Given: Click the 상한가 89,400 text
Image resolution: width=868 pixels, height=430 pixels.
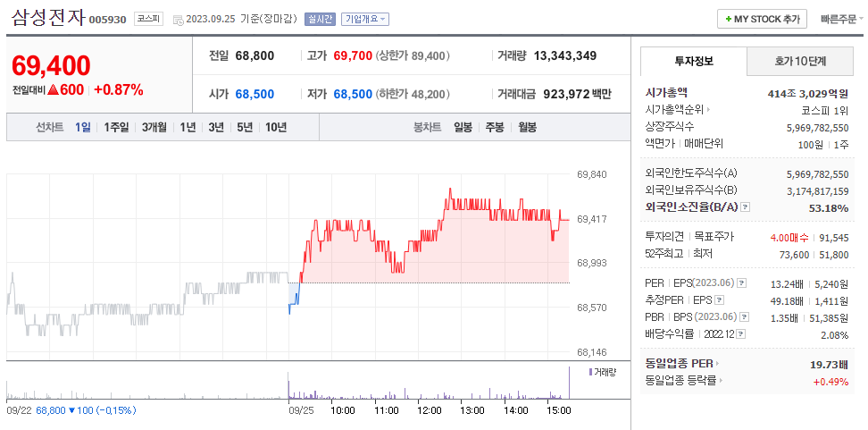Looking at the screenshot, I should [x=413, y=55].
